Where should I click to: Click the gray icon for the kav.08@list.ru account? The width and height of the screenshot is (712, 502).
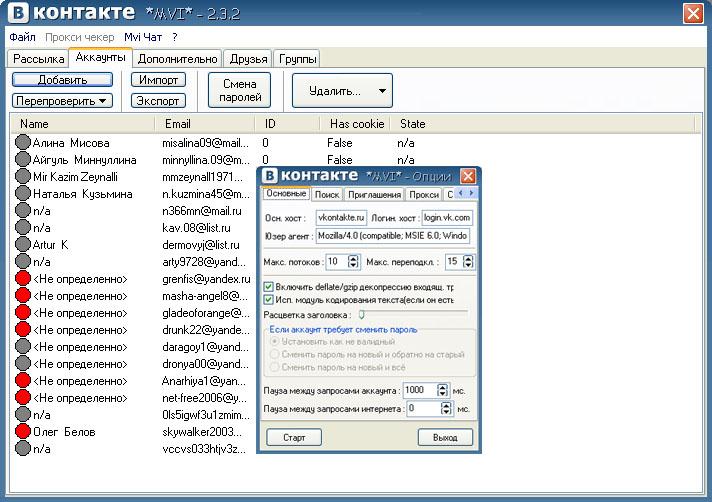pos(23,227)
